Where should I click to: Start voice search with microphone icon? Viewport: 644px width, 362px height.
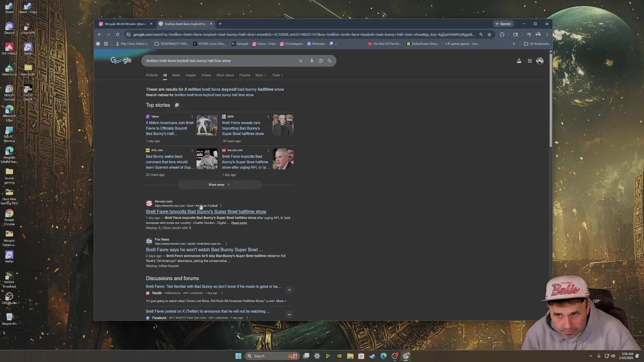[311, 61]
